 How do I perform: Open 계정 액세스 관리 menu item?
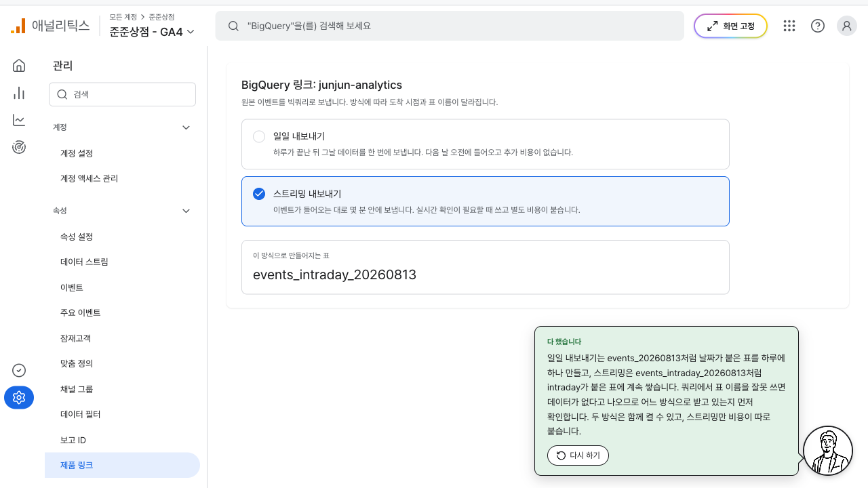coord(122,179)
